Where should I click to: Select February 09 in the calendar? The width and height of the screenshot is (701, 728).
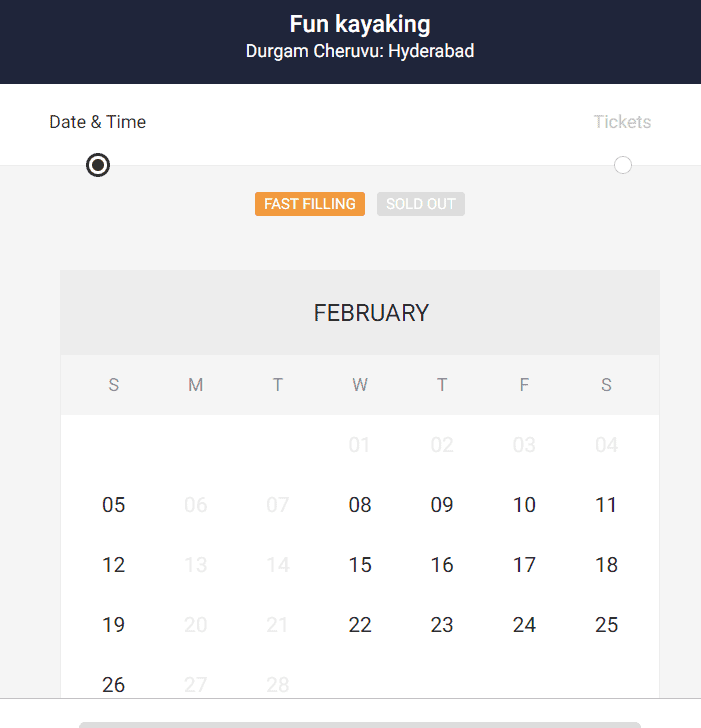point(442,505)
